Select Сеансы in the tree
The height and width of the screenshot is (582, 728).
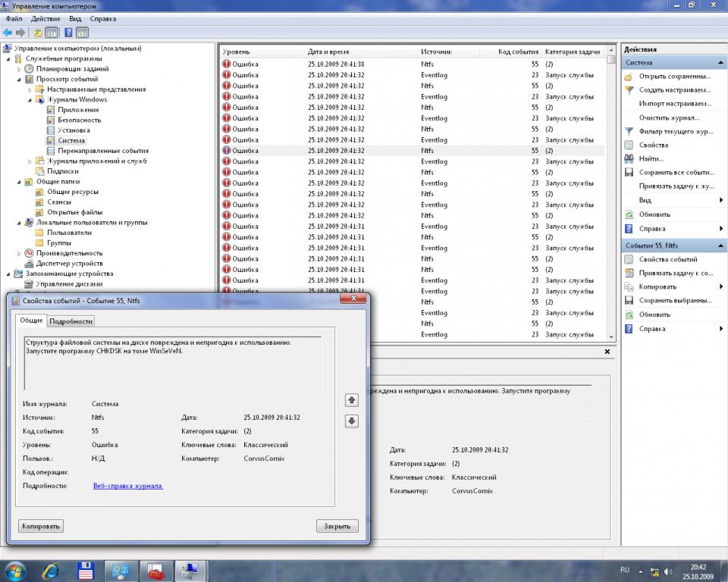pos(59,202)
